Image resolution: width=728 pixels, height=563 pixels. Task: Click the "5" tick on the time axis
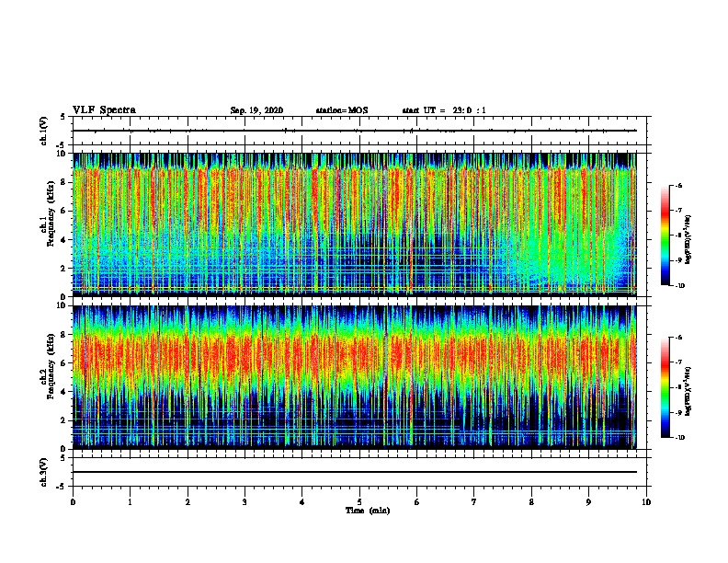click(x=359, y=502)
